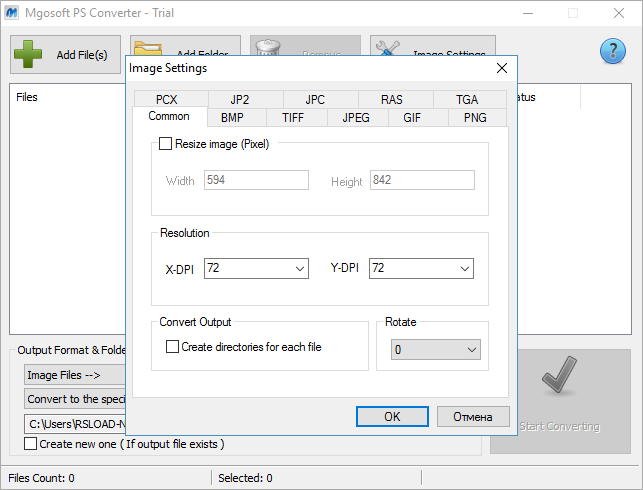Viewport: 643px width, 490px height.
Task: Open the Image Files output format dropdown
Action: pyautogui.click(x=75, y=375)
